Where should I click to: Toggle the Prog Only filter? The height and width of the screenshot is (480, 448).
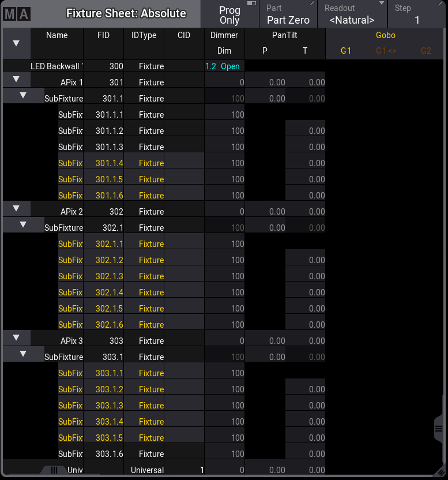[229, 14]
